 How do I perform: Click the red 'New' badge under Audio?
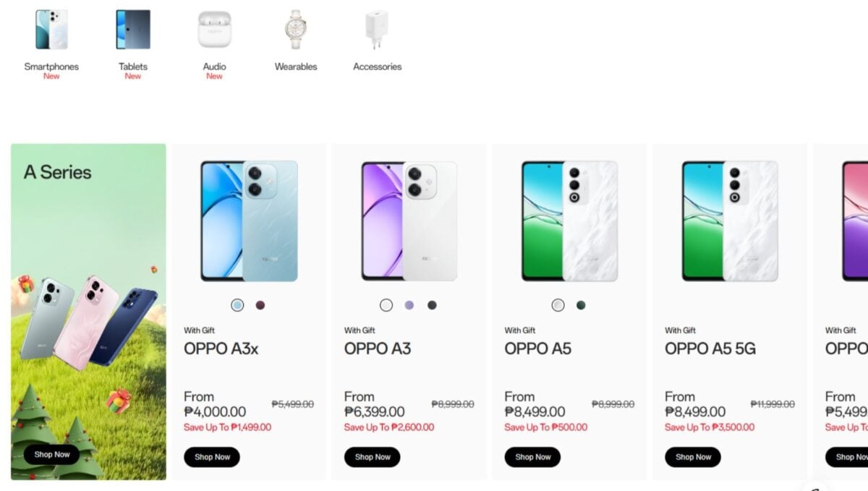tap(214, 75)
